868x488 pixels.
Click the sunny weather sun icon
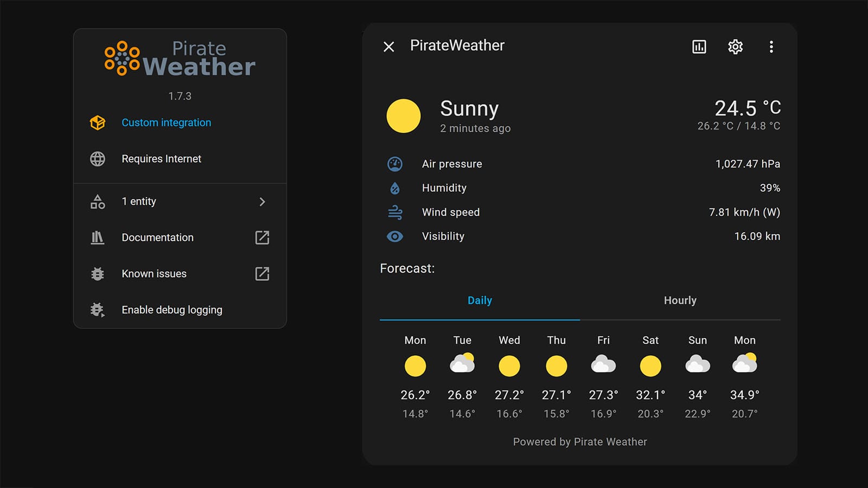[x=403, y=115]
